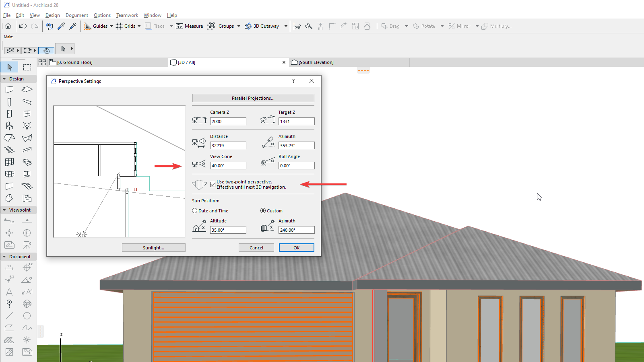
Task: Select the Date and Time sun position option
Action: pyautogui.click(x=194, y=210)
